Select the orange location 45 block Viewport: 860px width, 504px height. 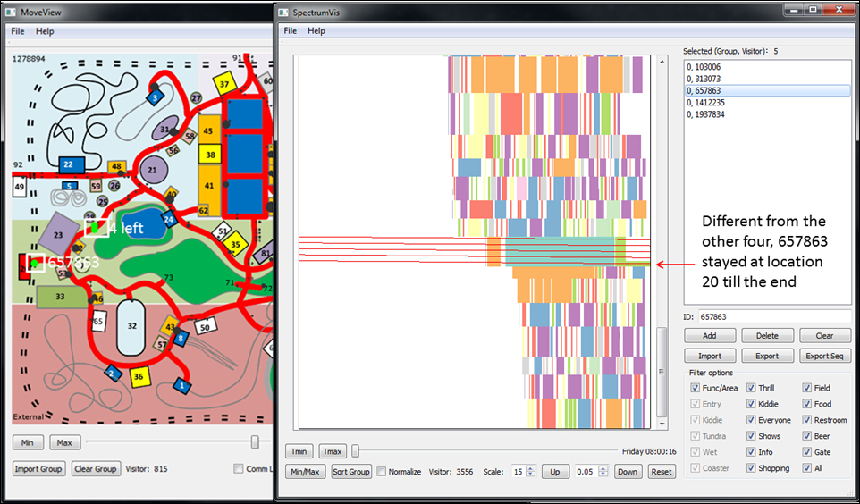pos(208,131)
